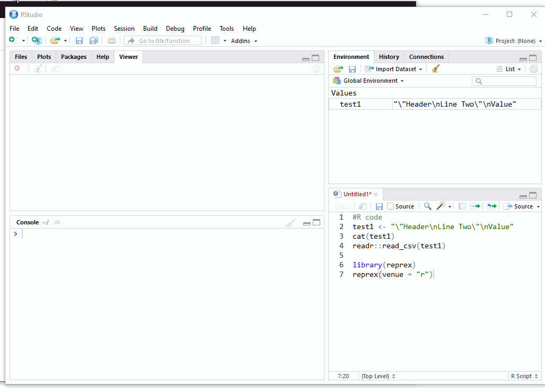The image size is (545, 392).
Task: Close the Untitled1* tab
Action: pos(376,195)
